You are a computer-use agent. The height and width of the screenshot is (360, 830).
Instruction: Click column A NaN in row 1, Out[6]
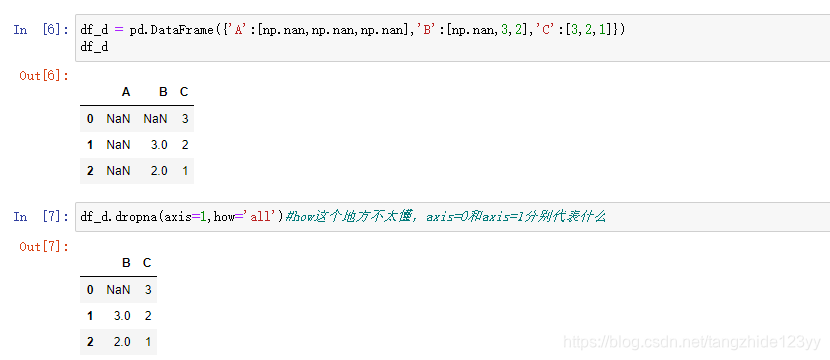tap(118, 145)
